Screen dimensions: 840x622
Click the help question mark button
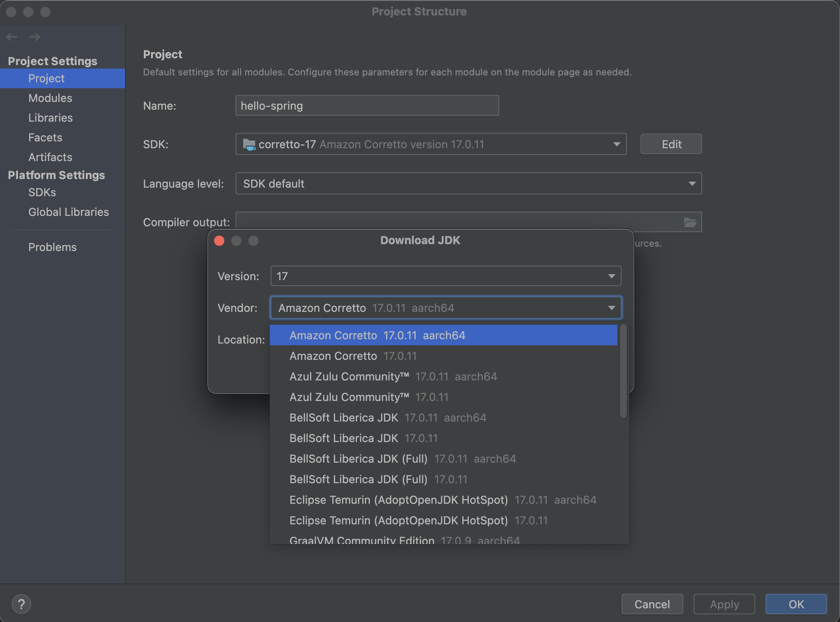coord(21,604)
